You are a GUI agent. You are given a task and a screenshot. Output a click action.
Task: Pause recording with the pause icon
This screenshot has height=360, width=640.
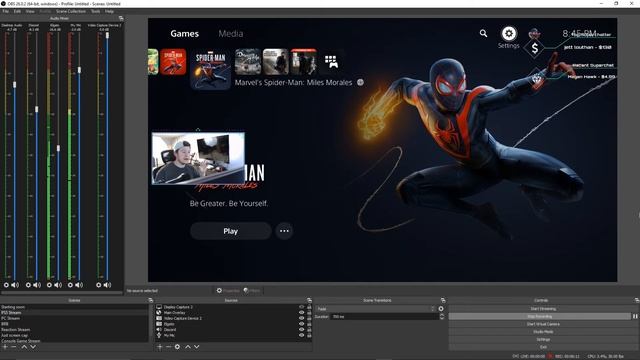tap(635, 316)
